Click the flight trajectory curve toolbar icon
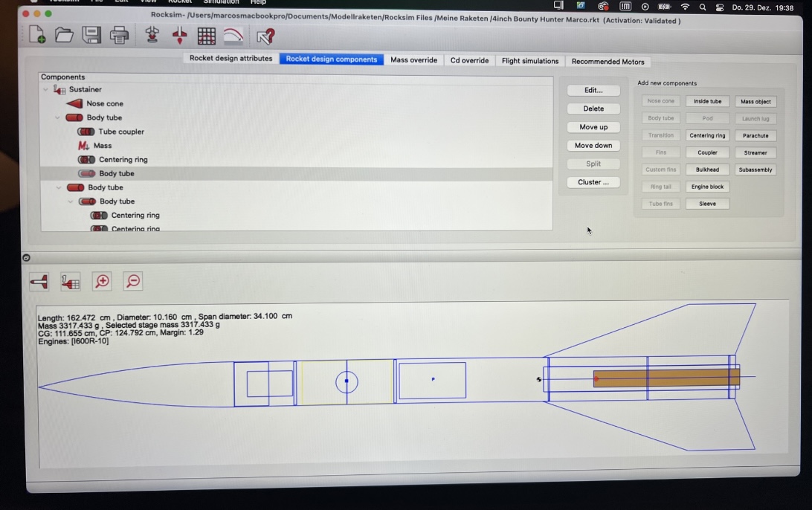Image resolution: width=812 pixels, height=510 pixels. point(233,36)
